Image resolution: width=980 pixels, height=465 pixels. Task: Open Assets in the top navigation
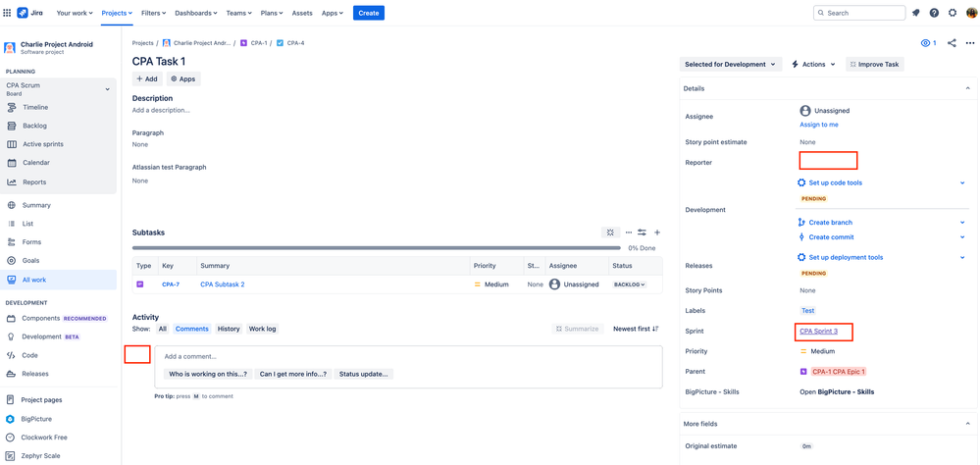(x=302, y=13)
